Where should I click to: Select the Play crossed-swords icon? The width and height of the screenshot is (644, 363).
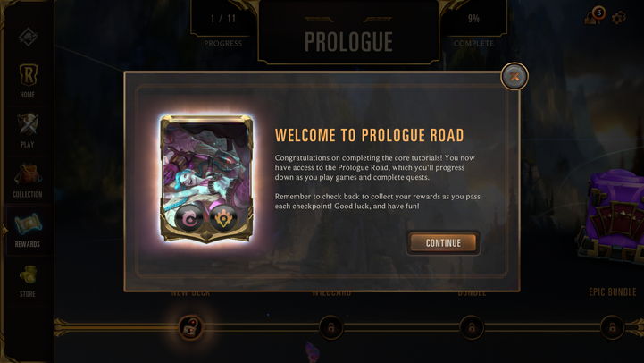click(28, 131)
